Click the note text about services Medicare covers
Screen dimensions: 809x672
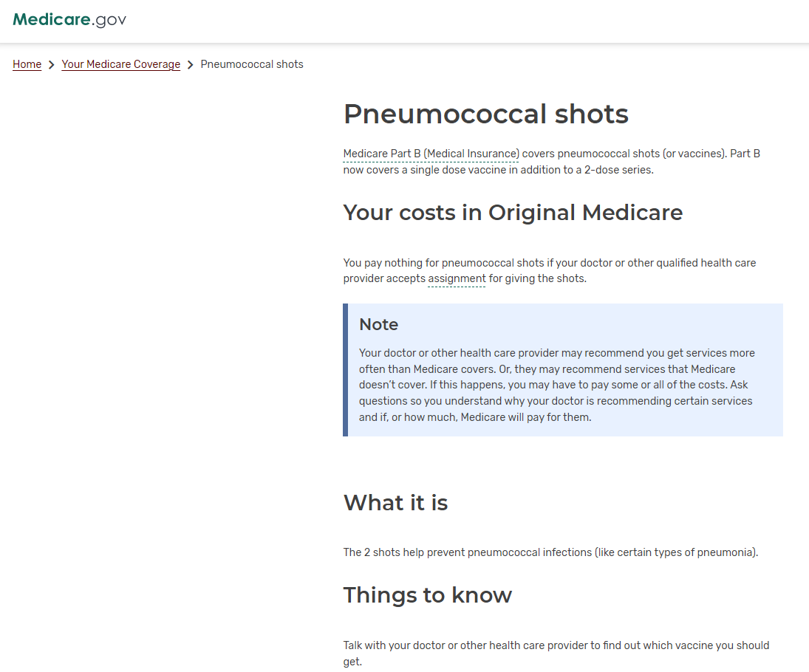point(556,384)
